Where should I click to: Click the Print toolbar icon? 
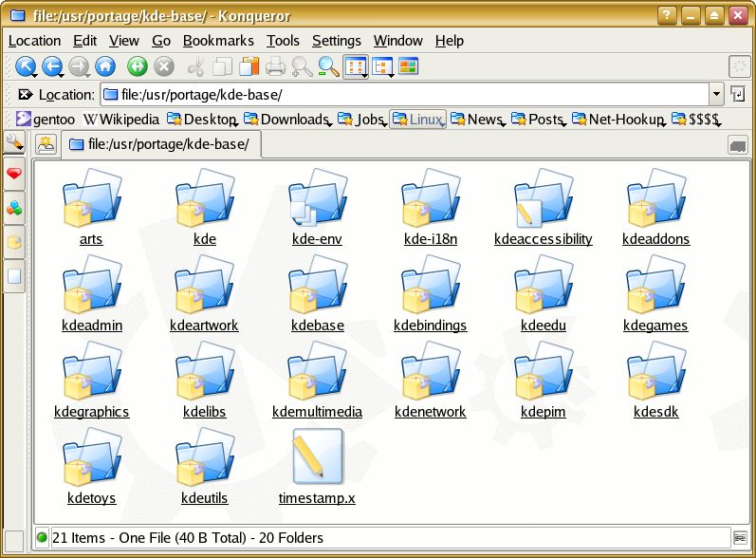pos(275,66)
